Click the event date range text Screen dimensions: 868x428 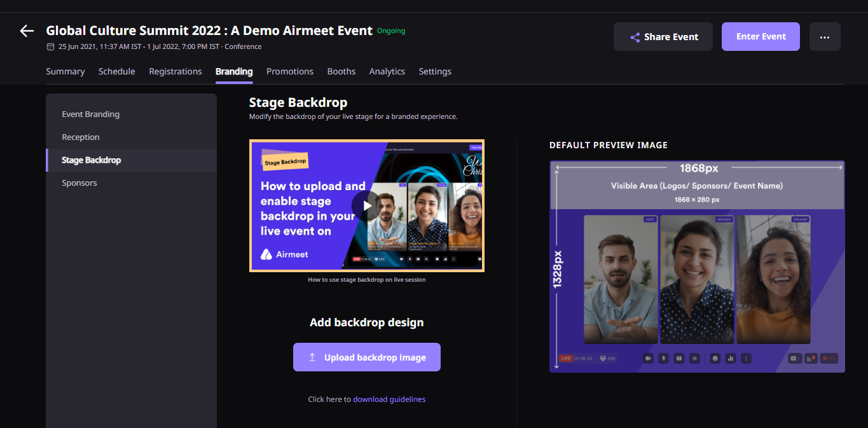[x=139, y=46]
